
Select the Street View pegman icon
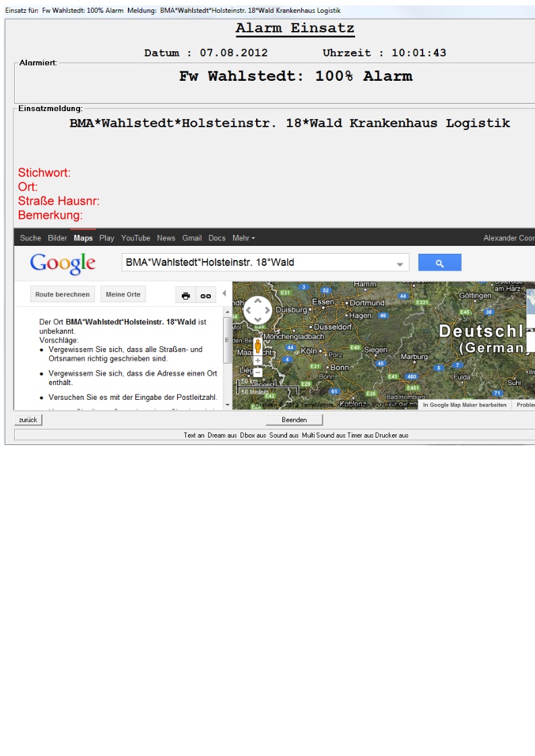click(257, 347)
